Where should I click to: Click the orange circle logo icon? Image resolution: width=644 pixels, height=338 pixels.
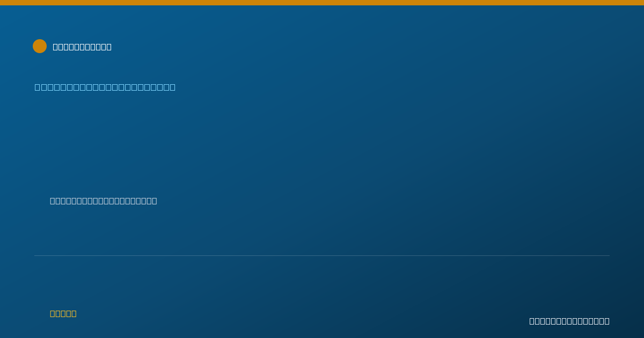point(40,46)
